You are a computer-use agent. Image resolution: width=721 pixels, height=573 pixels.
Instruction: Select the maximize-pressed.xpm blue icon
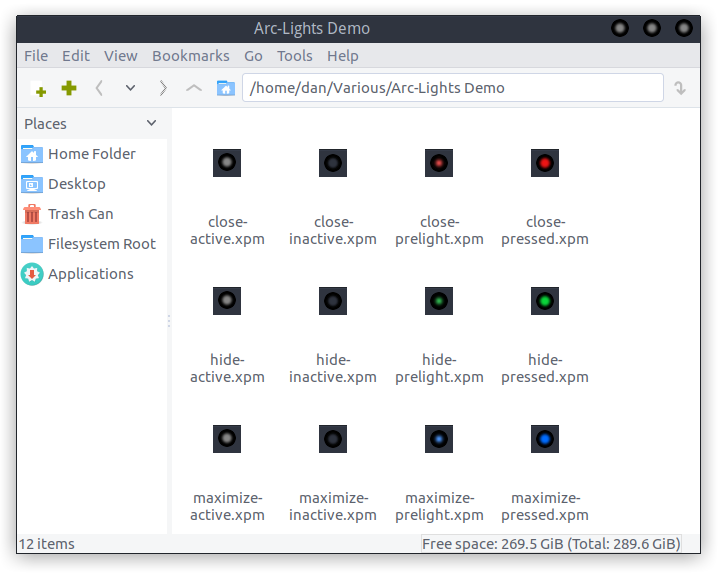click(545, 439)
